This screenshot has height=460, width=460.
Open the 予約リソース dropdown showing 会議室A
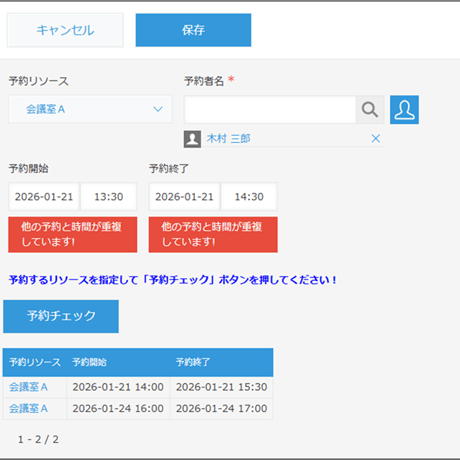(90, 109)
